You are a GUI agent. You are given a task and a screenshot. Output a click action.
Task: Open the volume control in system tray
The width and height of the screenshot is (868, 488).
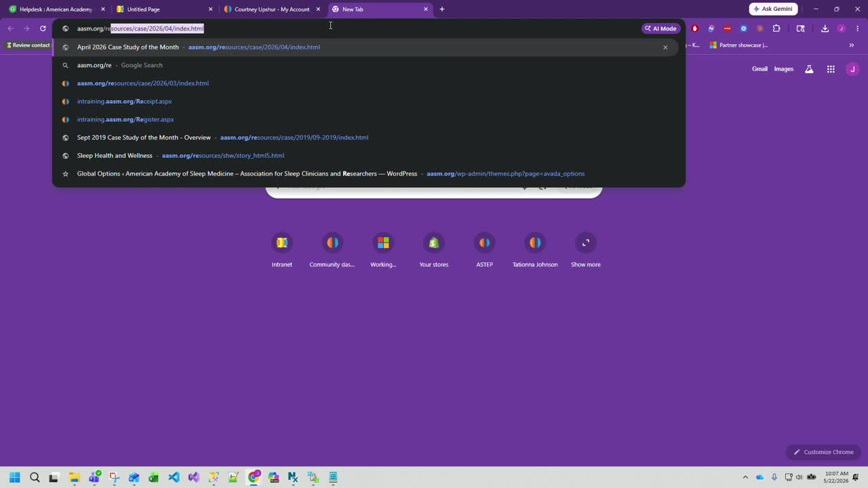pyautogui.click(x=799, y=477)
